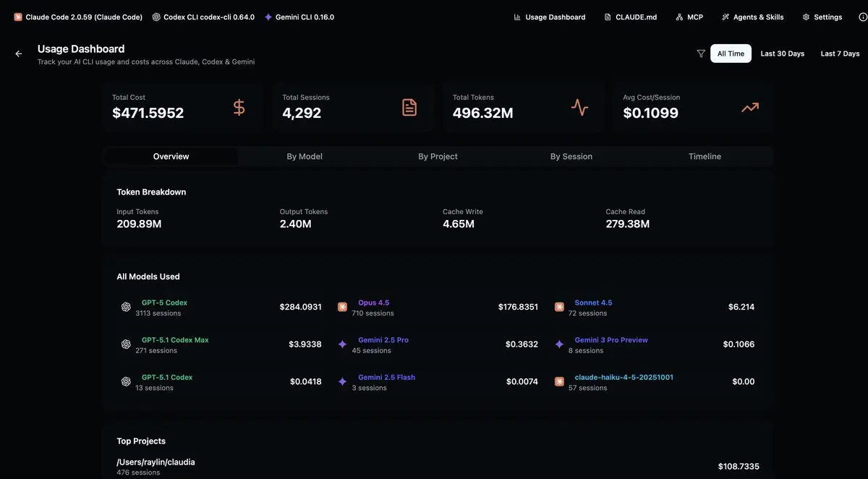Click the $108.7335 cost for claudia project
Screen dimensions: 868x479
(x=739, y=467)
